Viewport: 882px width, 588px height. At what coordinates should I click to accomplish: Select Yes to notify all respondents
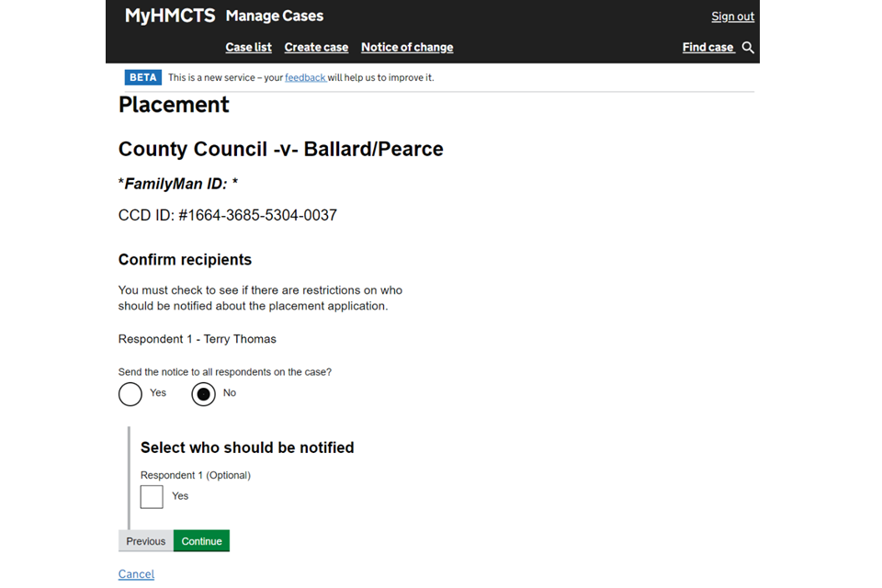pyautogui.click(x=130, y=394)
